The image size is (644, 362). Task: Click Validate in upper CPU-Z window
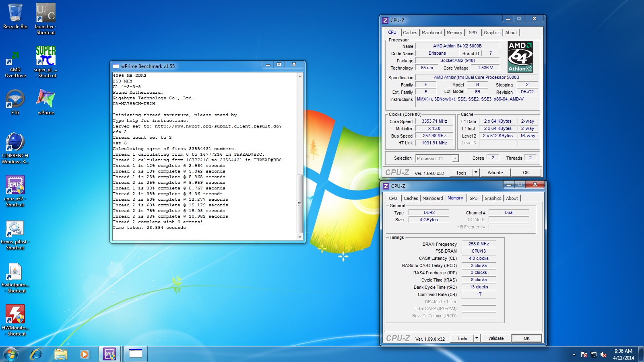(x=495, y=173)
